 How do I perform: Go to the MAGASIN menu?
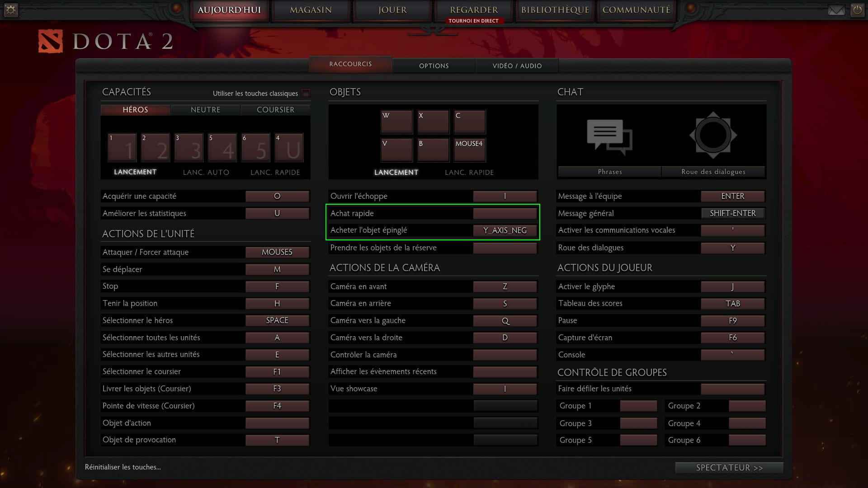pyautogui.click(x=311, y=10)
